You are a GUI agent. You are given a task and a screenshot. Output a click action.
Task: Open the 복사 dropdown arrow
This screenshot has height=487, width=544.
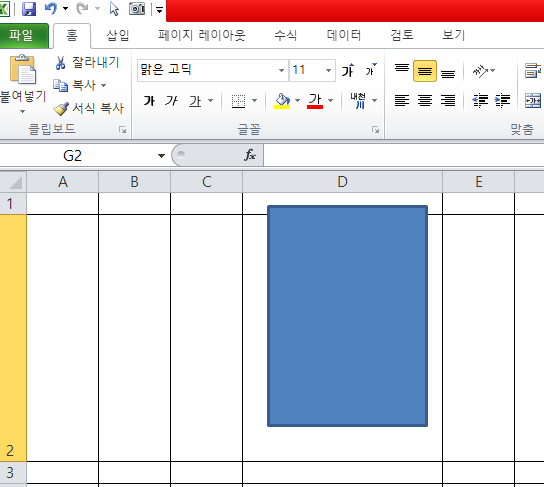click(103, 85)
